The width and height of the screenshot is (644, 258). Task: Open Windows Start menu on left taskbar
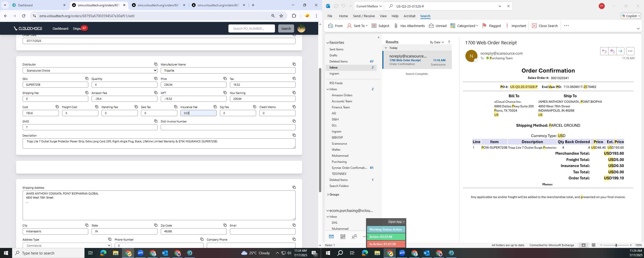(x=6, y=253)
